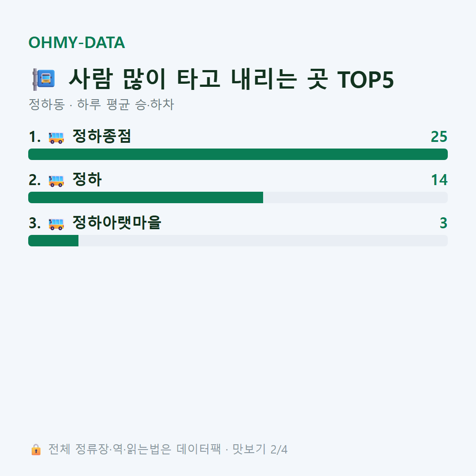Screen dimensions: 476x476
Task: Click the TOP5 heading title
Action: coord(231,79)
